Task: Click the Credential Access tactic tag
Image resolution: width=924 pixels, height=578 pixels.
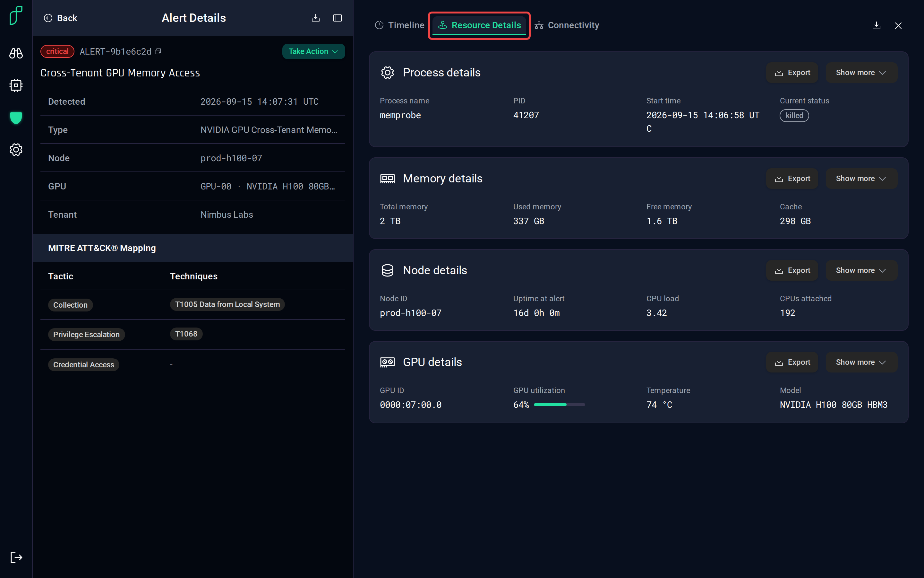Action: coord(84,365)
